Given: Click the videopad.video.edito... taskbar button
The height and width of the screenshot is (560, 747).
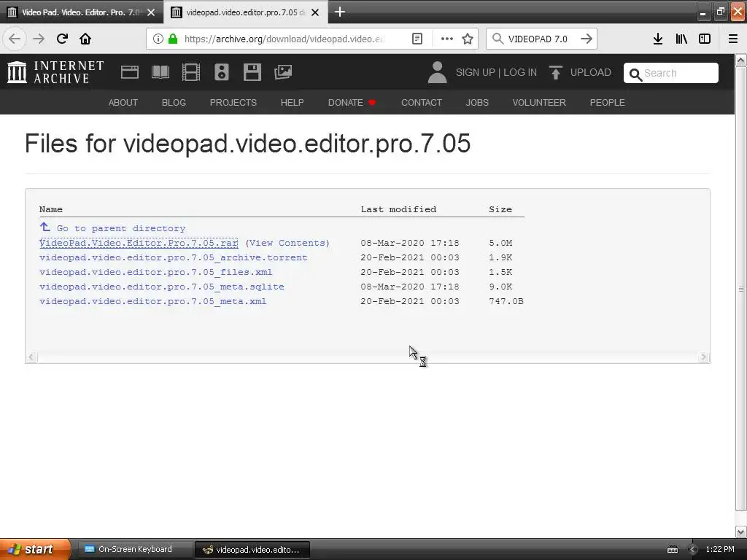Looking at the screenshot, I should [x=252, y=550].
